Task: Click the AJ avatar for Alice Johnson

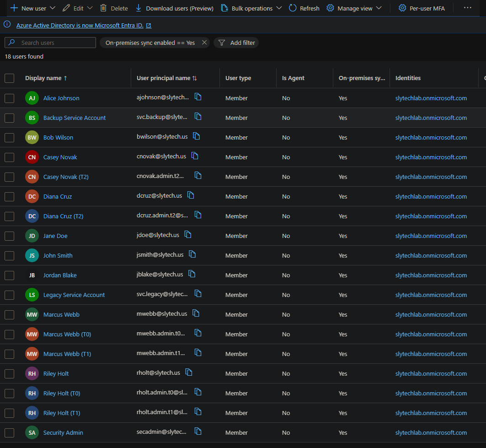Action: pos(32,98)
